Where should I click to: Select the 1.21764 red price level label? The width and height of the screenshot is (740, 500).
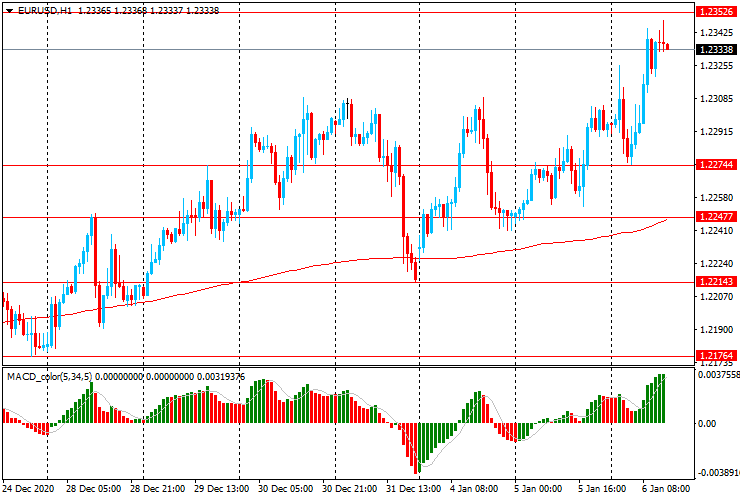click(716, 356)
